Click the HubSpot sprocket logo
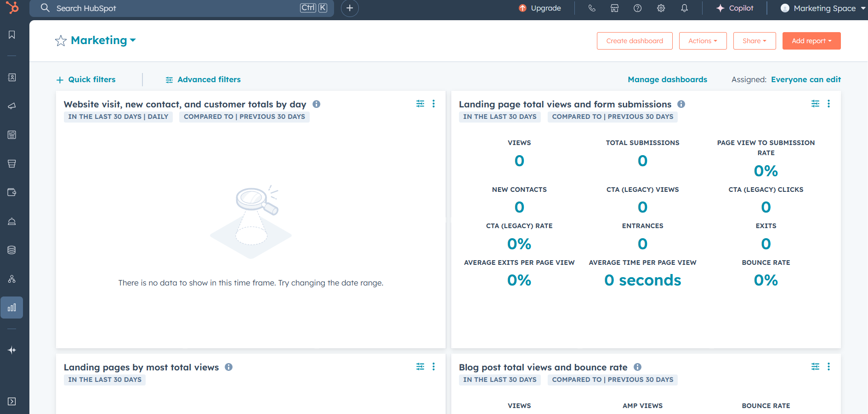The image size is (868, 414). (12, 7)
